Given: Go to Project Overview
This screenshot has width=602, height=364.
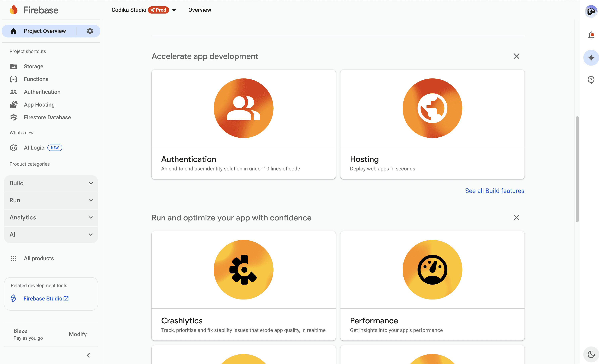Looking at the screenshot, I should click(45, 31).
